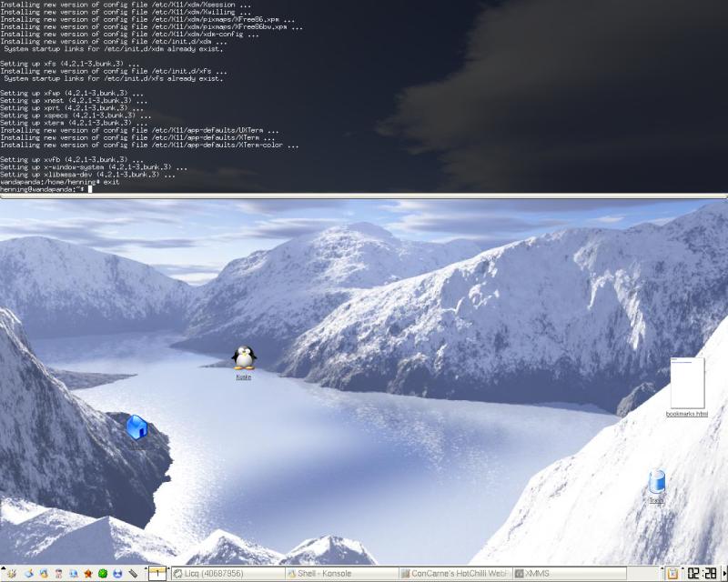The image size is (728, 582).
Task: Click the '/etc/init.d/xfs already exist' line
Action: pos(113,78)
